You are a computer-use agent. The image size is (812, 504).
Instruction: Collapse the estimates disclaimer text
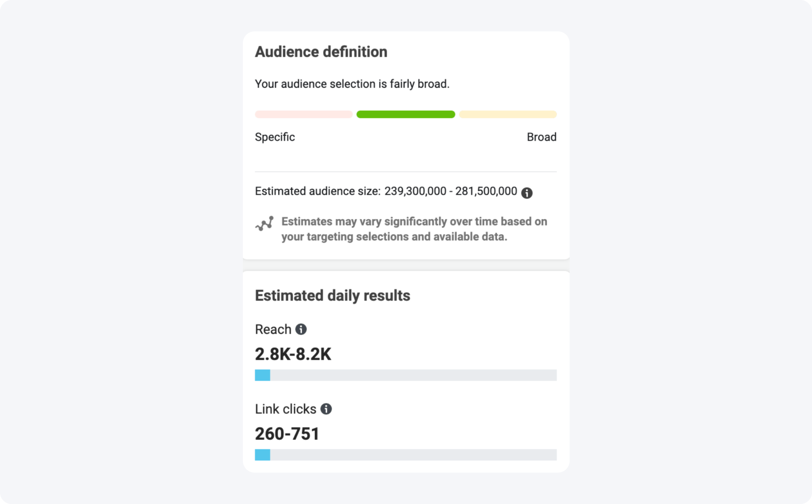pos(414,228)
